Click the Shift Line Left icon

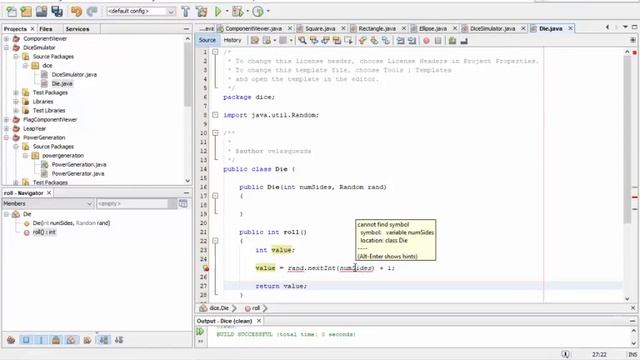pyautogui.click(x=400, y=40)
